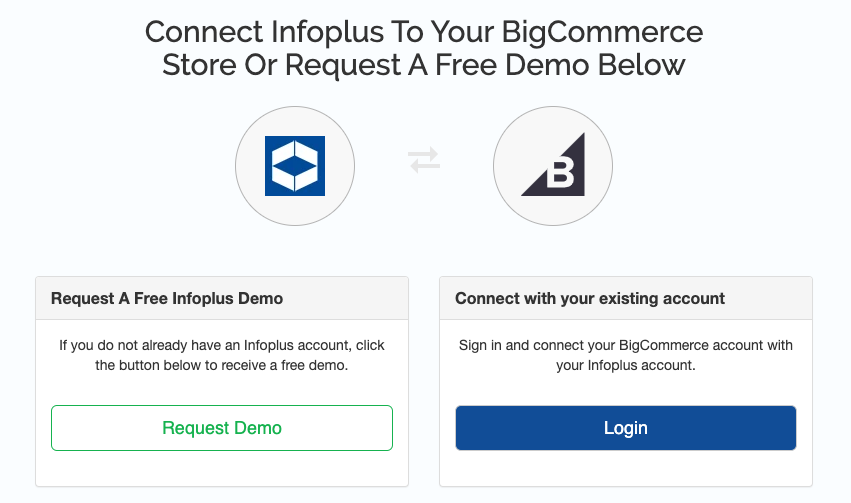The width and height of the screenshot is (851, 503).
Task: Click the two-way sync arrows icon
Action: 424,160
